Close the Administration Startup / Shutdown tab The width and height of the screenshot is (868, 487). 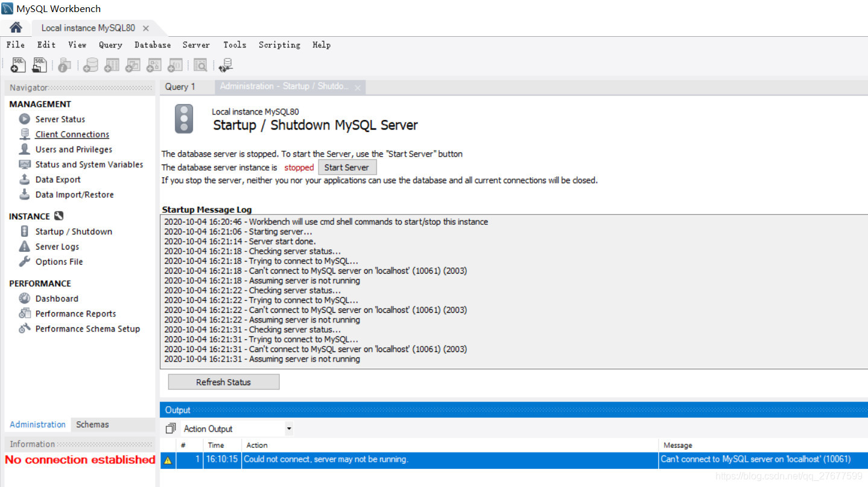(358, 88)
